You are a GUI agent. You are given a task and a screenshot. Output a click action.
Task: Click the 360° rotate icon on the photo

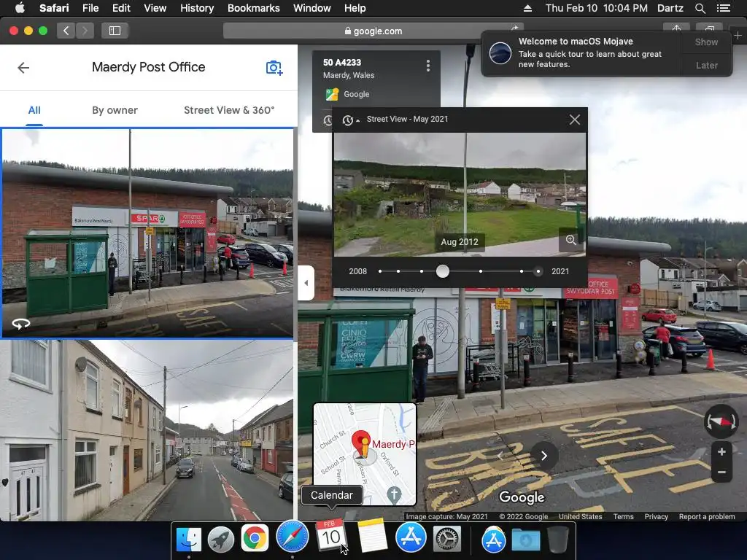[x=21, y=324]
